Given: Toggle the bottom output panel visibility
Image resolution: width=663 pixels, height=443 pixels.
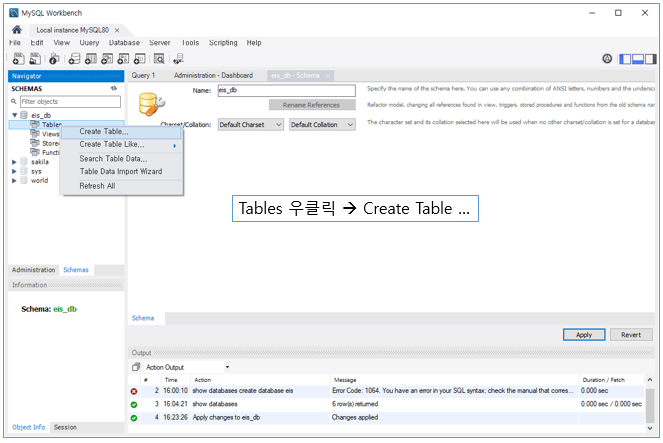Looking at the screenshot, I should tap(638, 59).
